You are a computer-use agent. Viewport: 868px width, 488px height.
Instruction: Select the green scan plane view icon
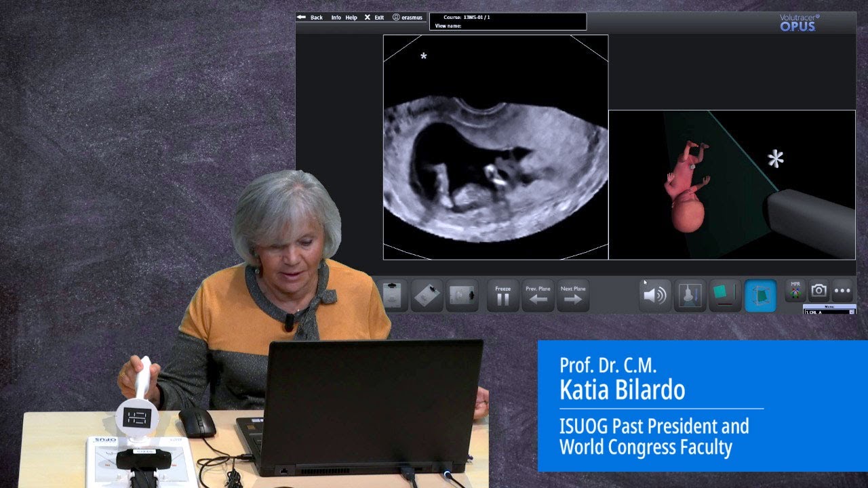[x=725, y=296]
